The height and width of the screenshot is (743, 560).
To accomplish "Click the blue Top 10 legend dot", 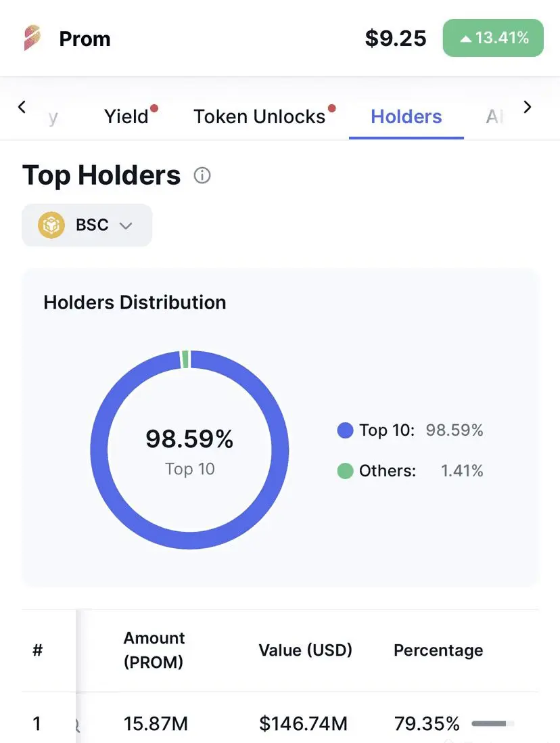I will pos(345,430).
